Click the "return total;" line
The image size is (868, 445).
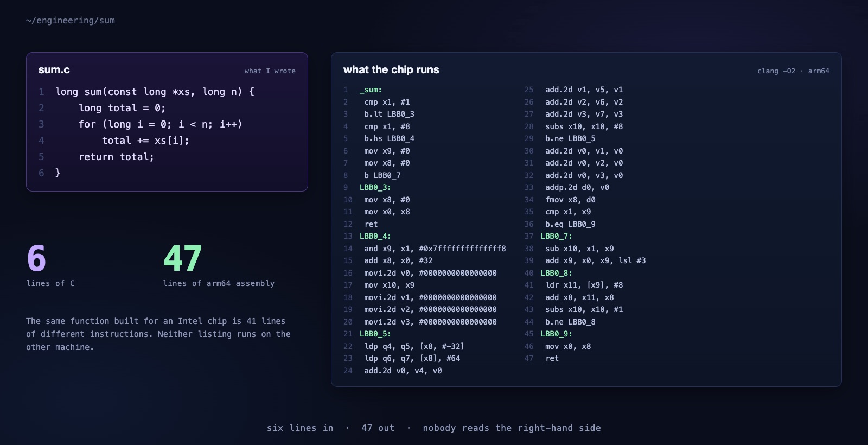point(116,157)
